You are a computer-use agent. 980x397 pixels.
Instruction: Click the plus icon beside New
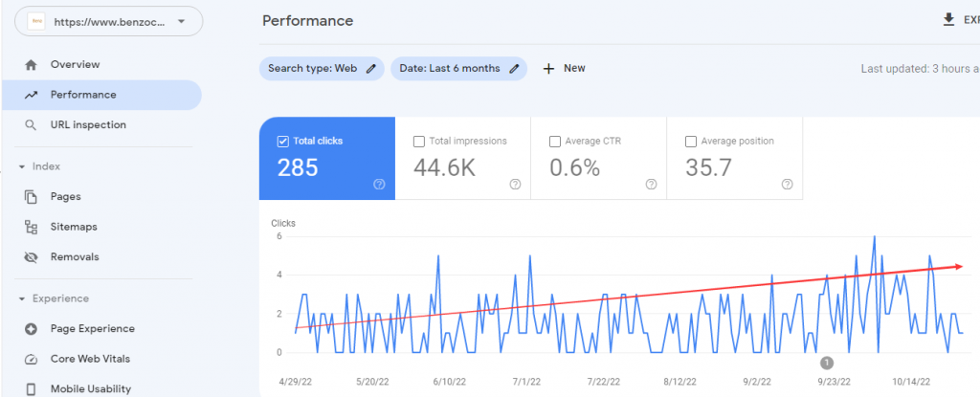(548, 69)
